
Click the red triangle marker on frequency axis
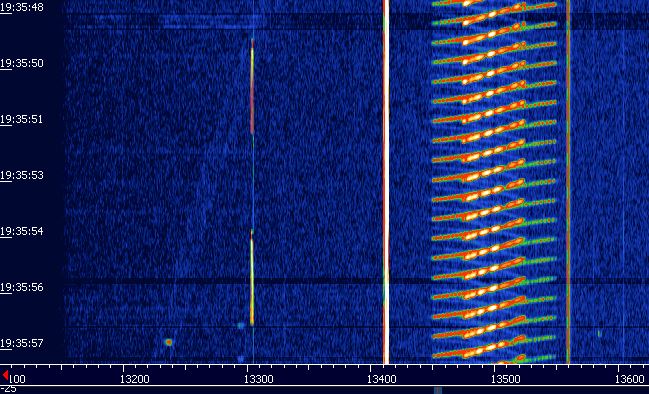(5, 375)
